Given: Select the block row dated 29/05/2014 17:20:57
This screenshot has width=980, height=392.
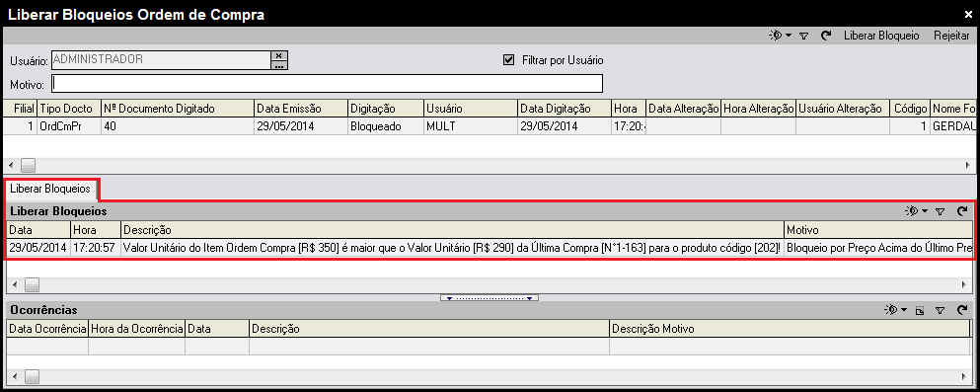Looking at the screenshot, I should (x=490, y=248).
